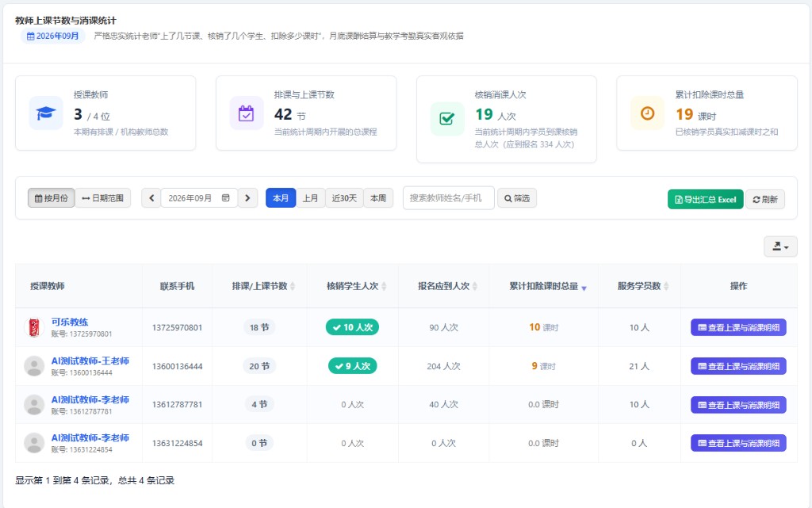Image resolution: width=812 pixels, height=508 pixels.
Task: Click phone number 13600136444 cell
Action: (x=177, y=366)
